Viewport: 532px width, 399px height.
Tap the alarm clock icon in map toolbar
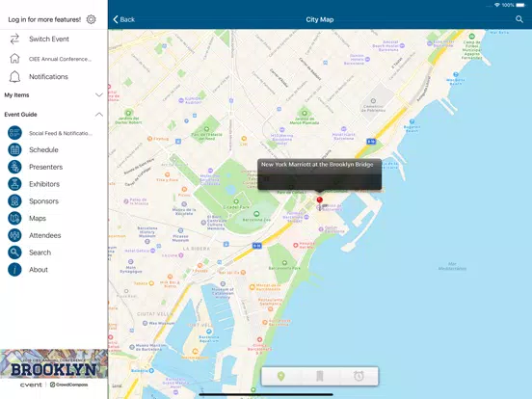359,376
